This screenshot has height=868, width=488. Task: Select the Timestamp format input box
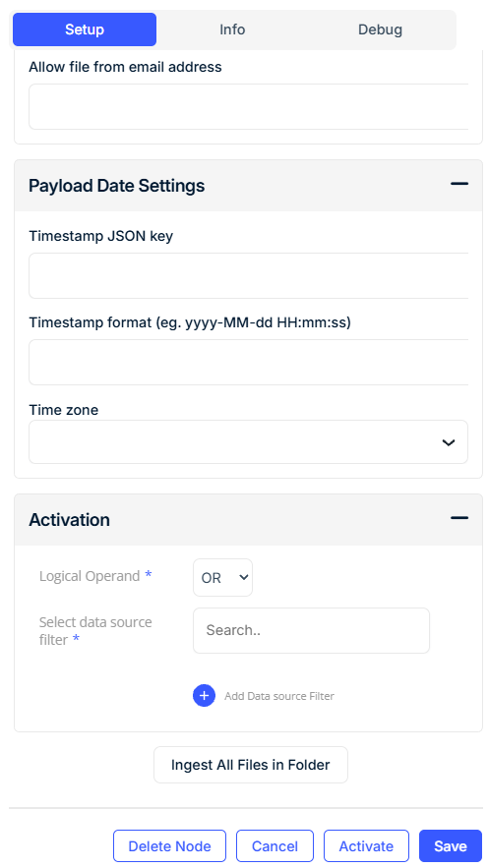tap(248, 362)
